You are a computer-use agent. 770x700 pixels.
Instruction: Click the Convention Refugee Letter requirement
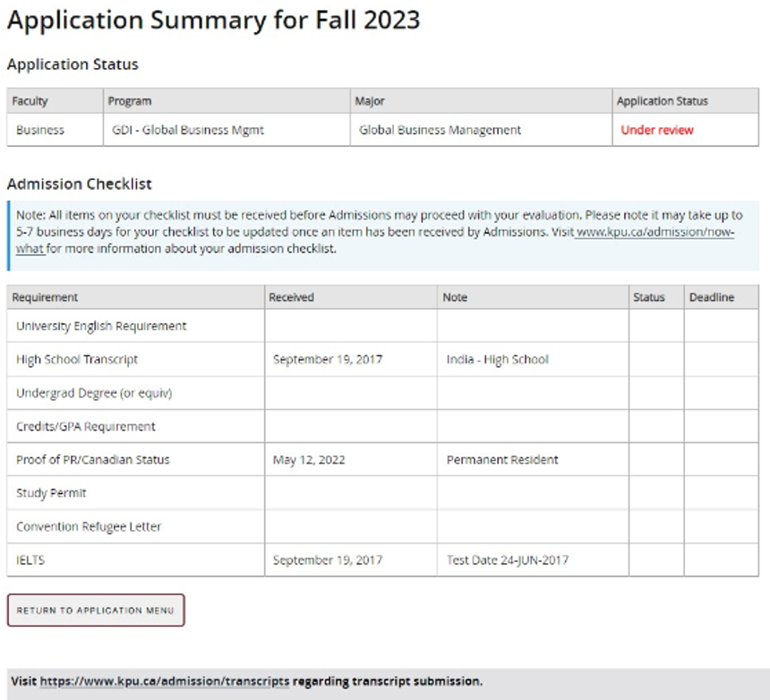click(89, 526)
